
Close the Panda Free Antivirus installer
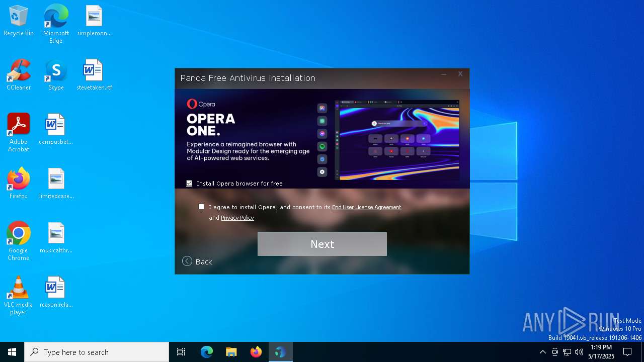point(460,74)
